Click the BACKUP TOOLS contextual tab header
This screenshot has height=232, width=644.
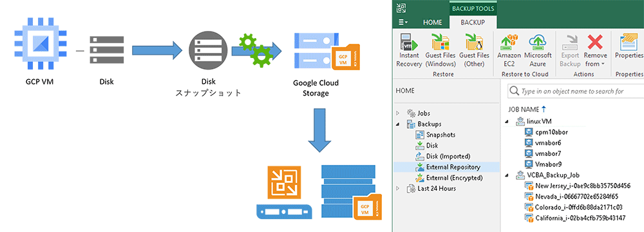tap(473, 8)
